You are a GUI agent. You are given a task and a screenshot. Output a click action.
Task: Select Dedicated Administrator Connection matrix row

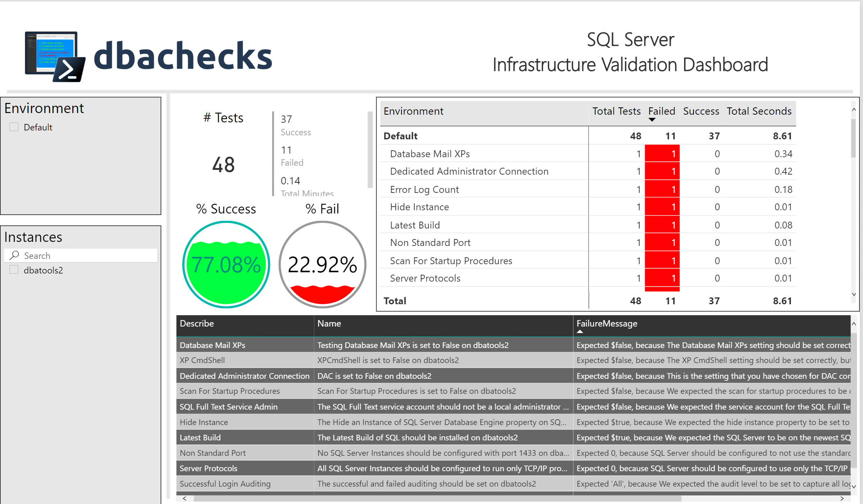tap(588, 171)
